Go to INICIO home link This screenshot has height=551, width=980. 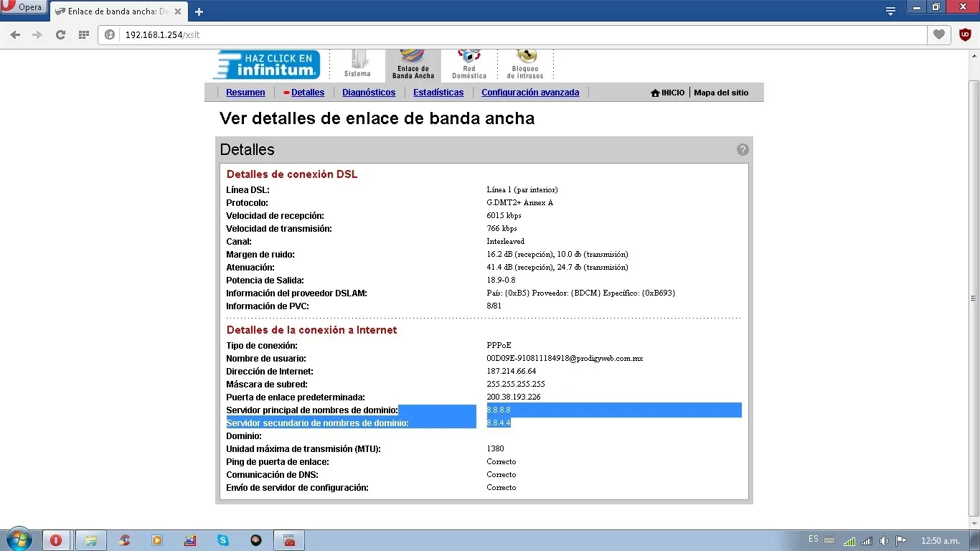[668, 93]
